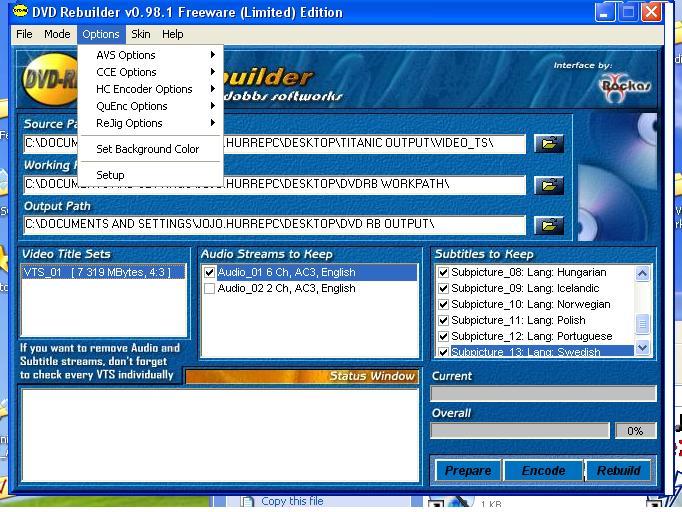This screenshot has height=512, width=682.
Task: Open the File menu
Action: [24, 34]
